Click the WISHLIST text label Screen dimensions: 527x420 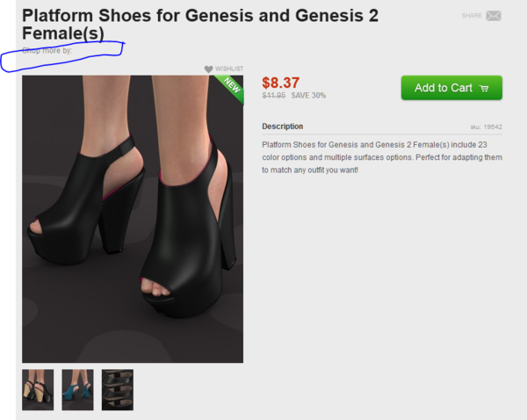click(x=229, y=69)
